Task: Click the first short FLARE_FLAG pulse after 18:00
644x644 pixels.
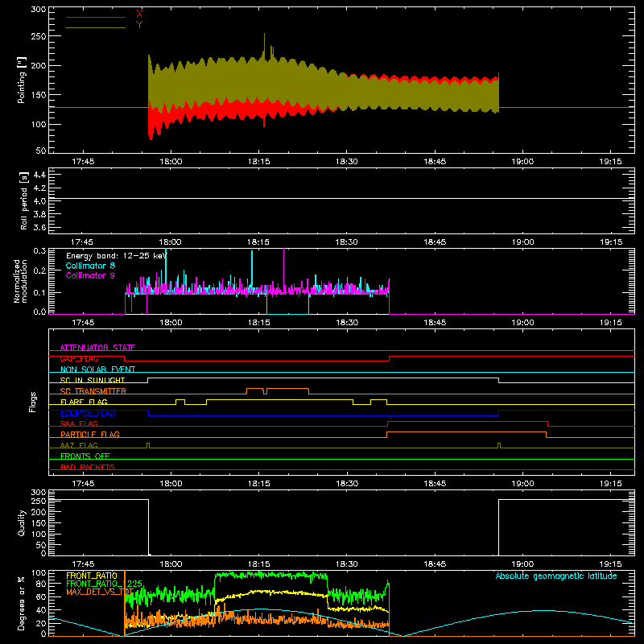Action: pos(180,400)
